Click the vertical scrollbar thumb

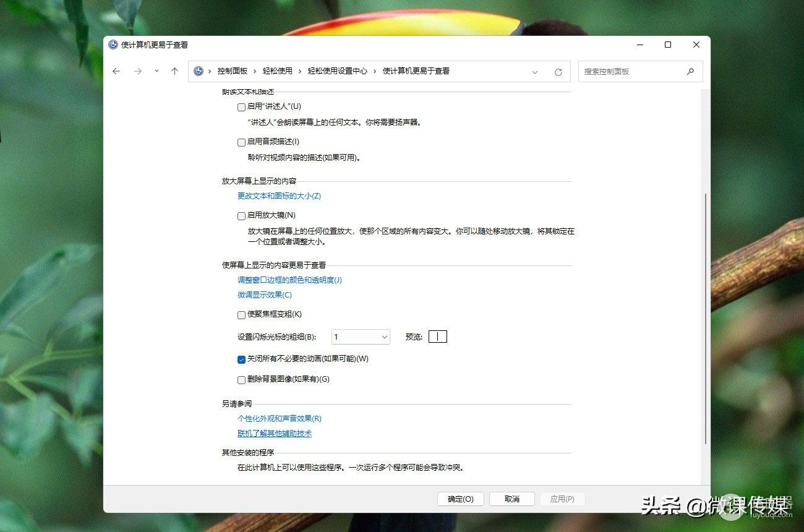[706, 319]
